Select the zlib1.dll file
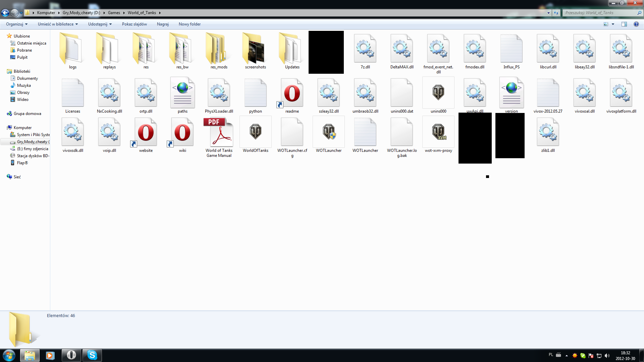The height and width of the screenshot is (362, 644). [548, 134]
